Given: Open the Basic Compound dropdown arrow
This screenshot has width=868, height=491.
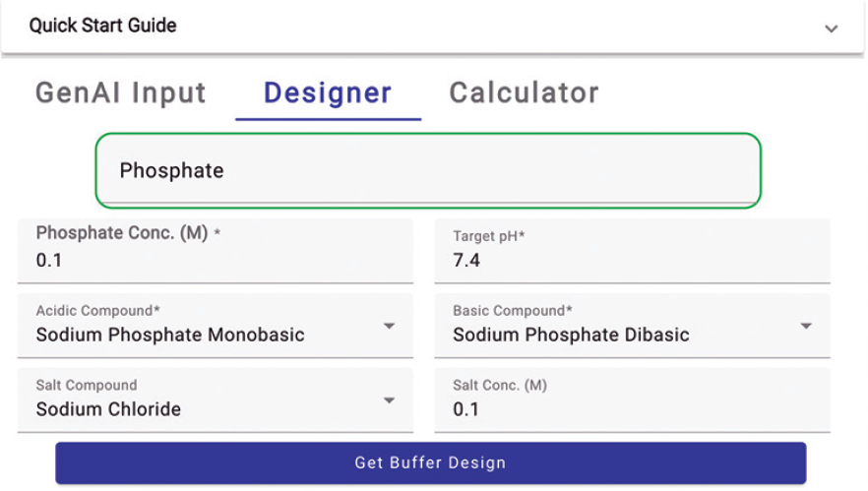Looking at the screenshot, I should coord(806,326).
